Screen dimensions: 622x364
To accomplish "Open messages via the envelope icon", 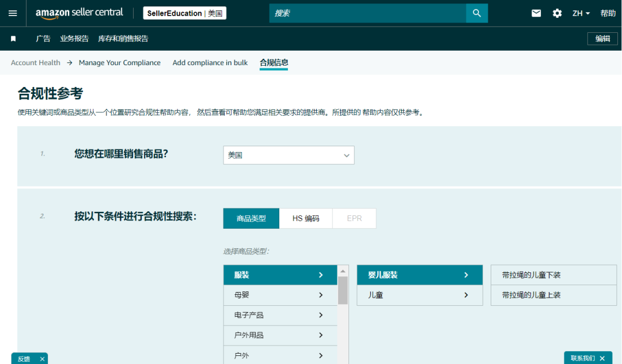I will click(536, 13).
